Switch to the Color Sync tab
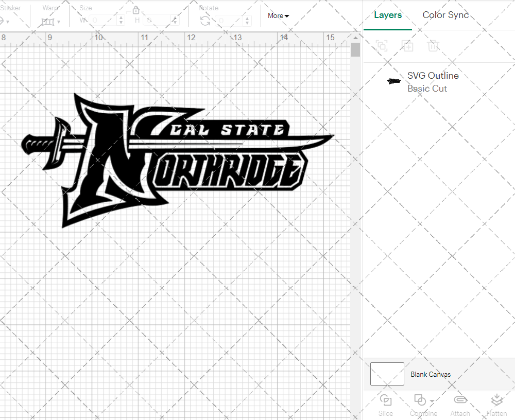 (445, 15)
